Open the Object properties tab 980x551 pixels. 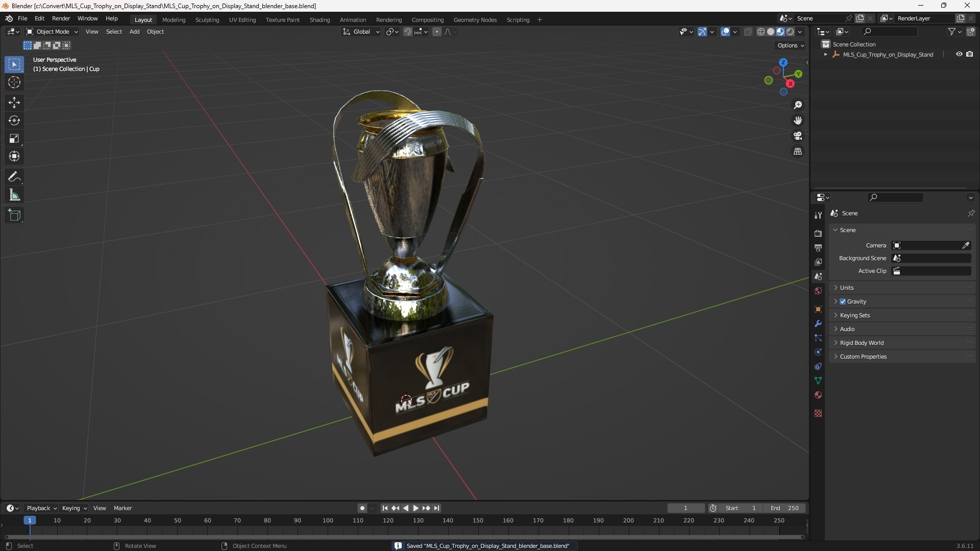click(818, 309)
